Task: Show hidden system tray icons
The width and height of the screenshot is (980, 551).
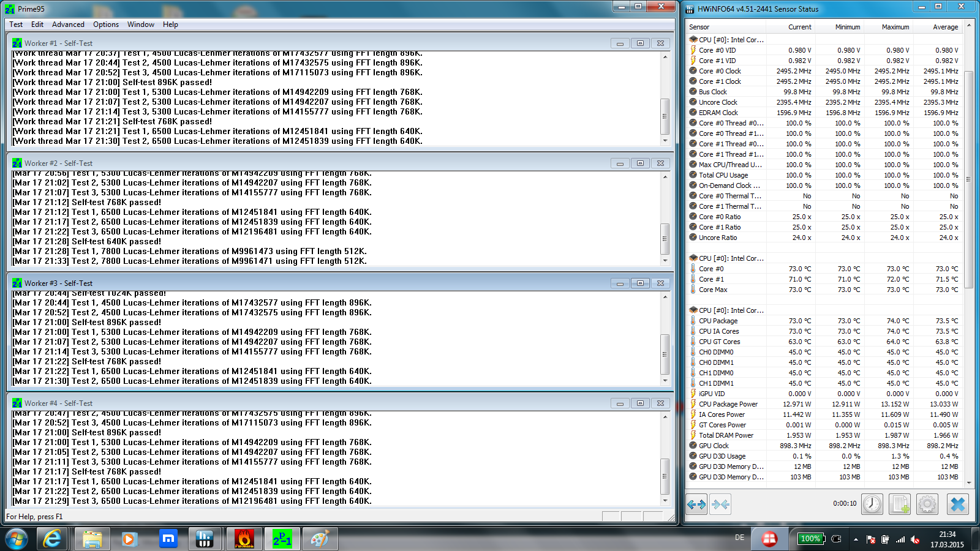Action: pyautogui.click(x=856, y=539)
